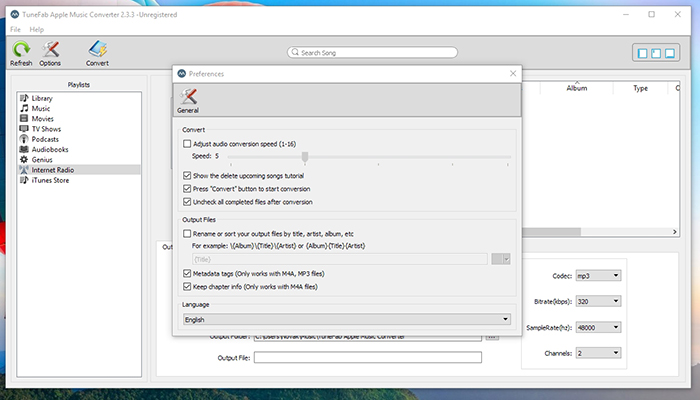Click the magnifier icon in search box
This screenshot has width=700, height=400.
click(x=295, y=52)
